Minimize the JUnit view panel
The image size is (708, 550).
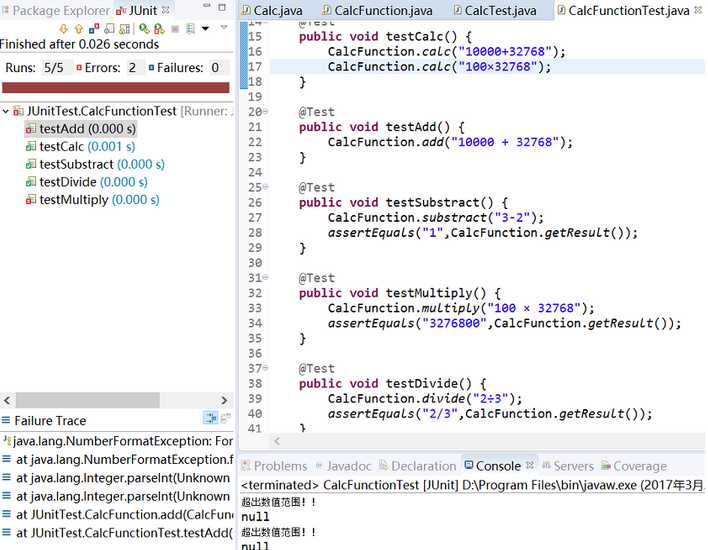[207, 6]
